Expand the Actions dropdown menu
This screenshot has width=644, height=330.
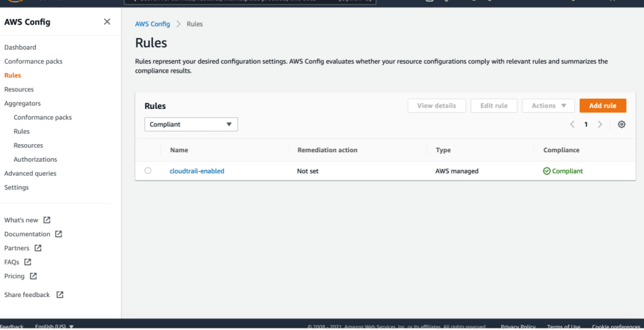click(x=548, y=105)
